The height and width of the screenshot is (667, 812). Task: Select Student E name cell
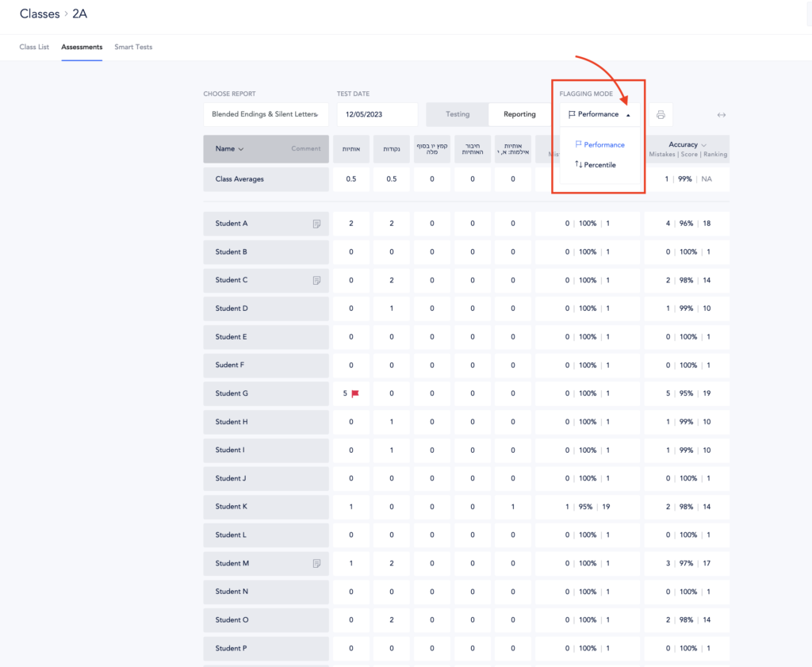266,337
